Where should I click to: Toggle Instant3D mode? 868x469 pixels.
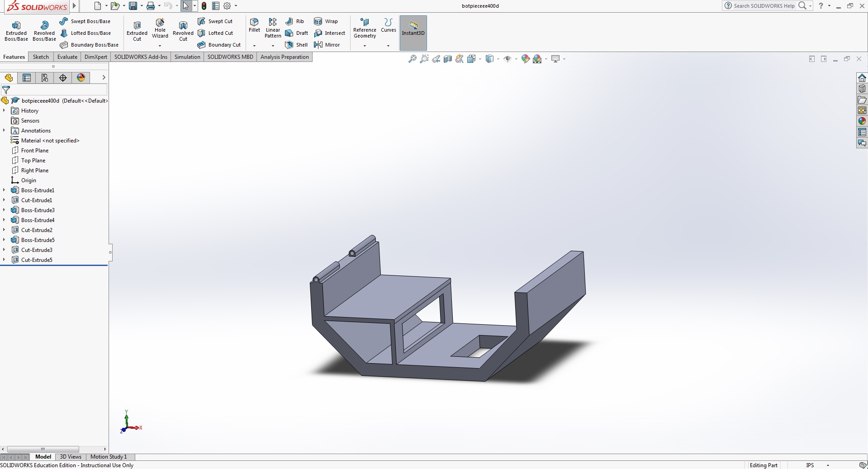pos(413,33)
